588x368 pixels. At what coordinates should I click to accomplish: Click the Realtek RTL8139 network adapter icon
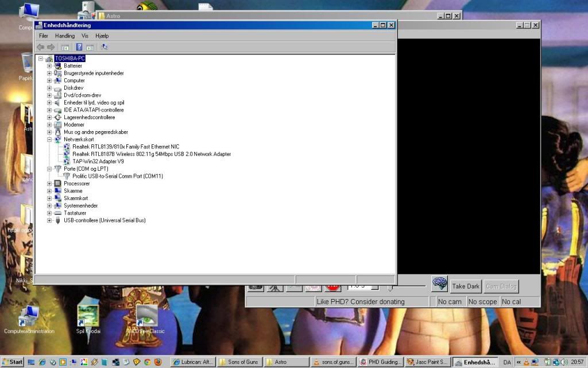(67, 147)
